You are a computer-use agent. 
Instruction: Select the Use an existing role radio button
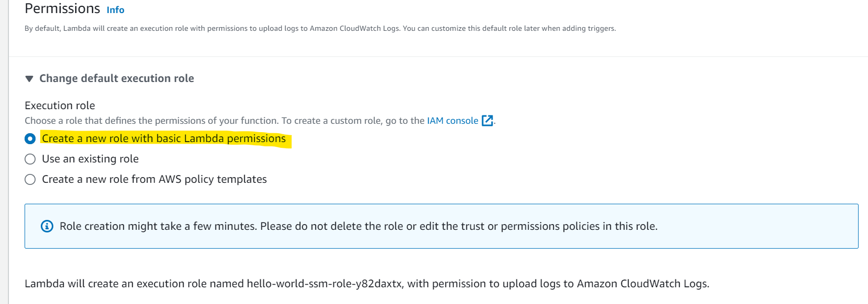[x=30, y=159]
